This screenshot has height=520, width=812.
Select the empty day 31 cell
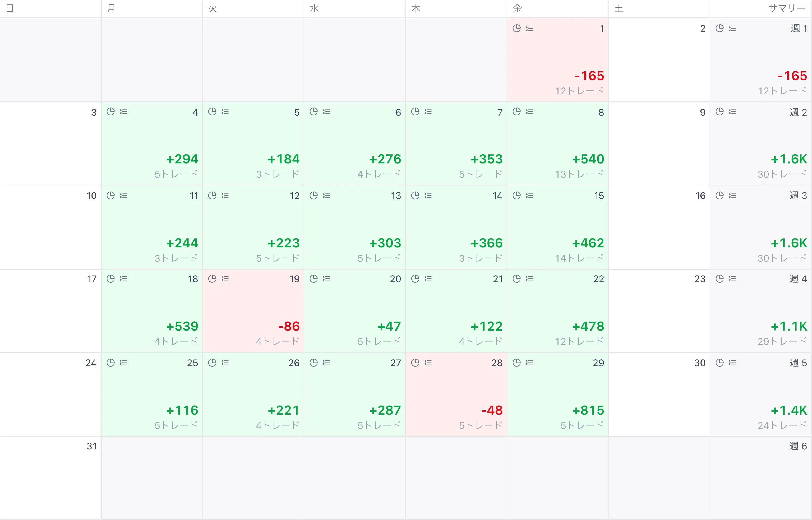coord(50,478)
